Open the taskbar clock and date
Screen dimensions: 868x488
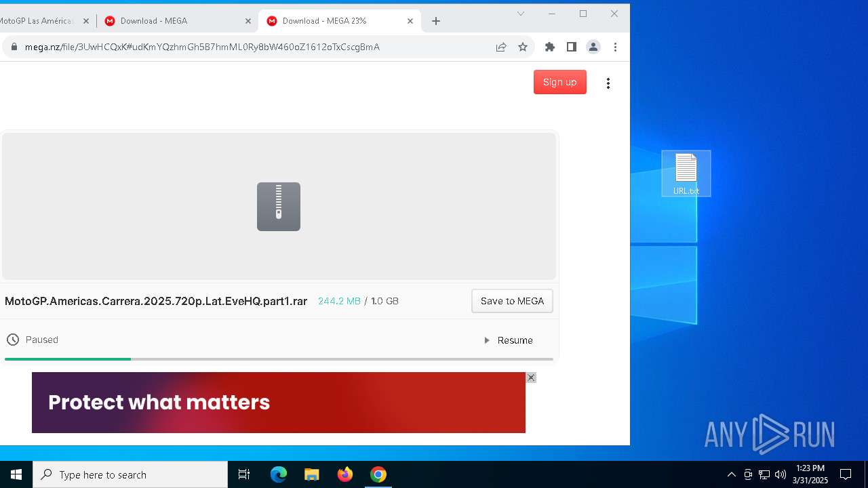pyautogui.click(x=810, y=474)
